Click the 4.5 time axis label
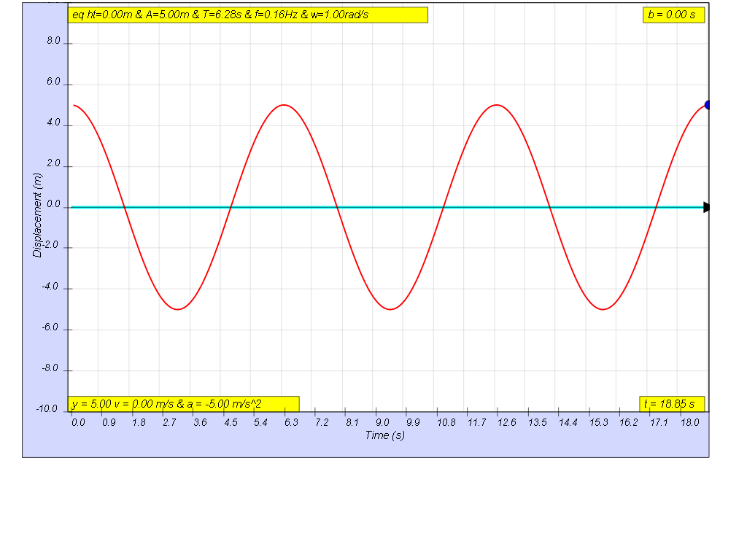The image size is (747, 560). click(x=231, y=422)
